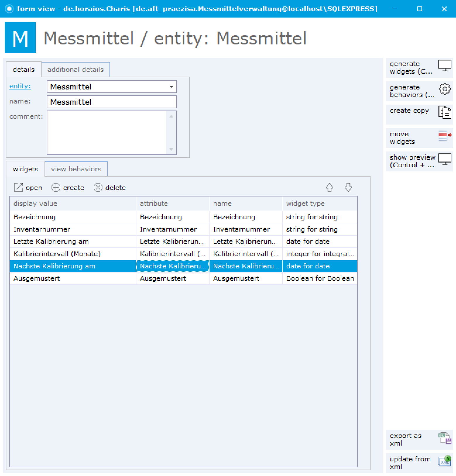
Task: Click export as xml button label
Action: click(x=406, y=439)
